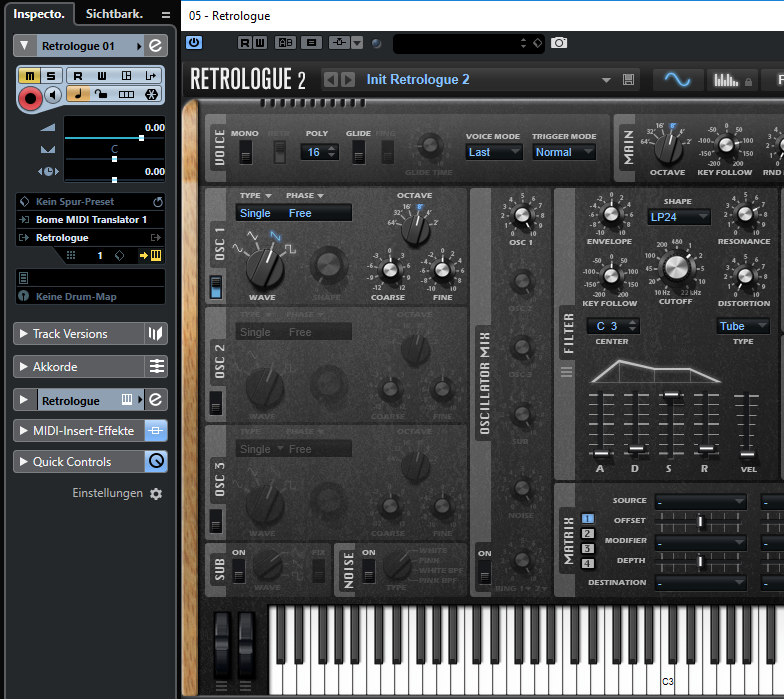
Task: Click the 'e' icon in the Retrologue section
Action: tap(156, 400)
